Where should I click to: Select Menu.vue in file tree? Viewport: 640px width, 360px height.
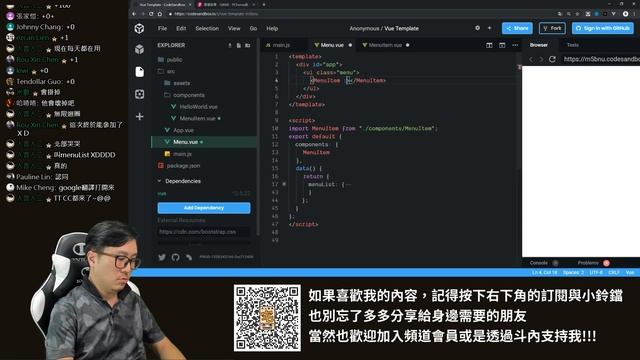click(x=204, y=142)
